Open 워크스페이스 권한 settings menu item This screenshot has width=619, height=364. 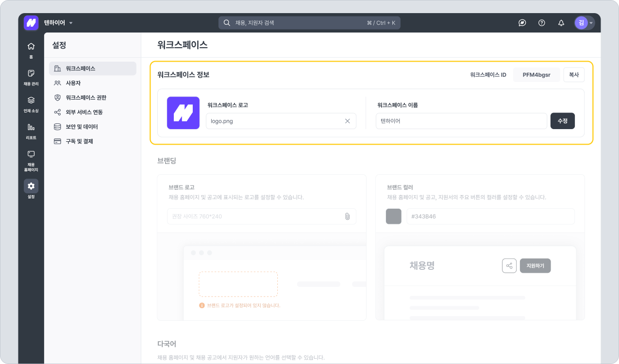click(93, 98)
